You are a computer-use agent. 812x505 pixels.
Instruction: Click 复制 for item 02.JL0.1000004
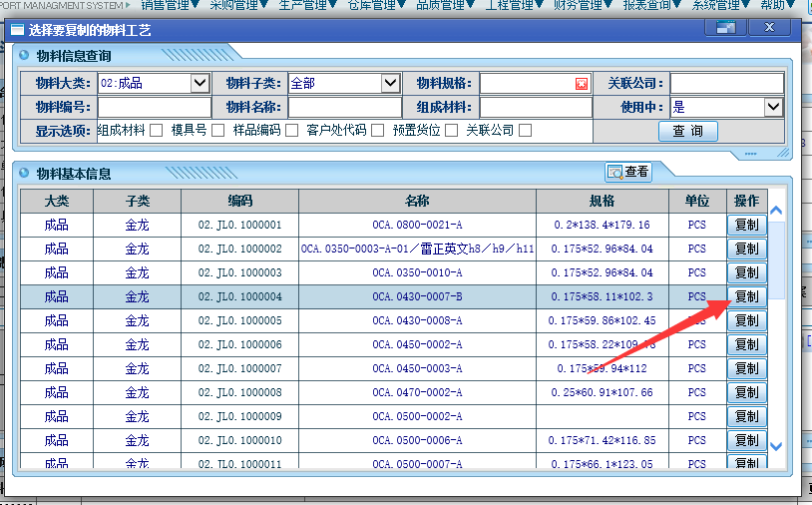coord(746,296)
